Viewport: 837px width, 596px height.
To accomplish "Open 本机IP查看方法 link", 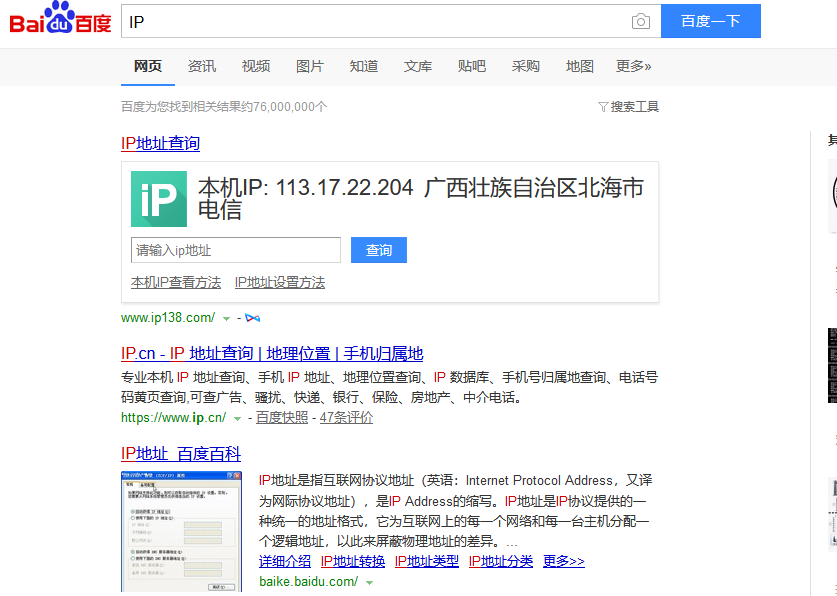I will pyautogui.click(x=176, y=283).
